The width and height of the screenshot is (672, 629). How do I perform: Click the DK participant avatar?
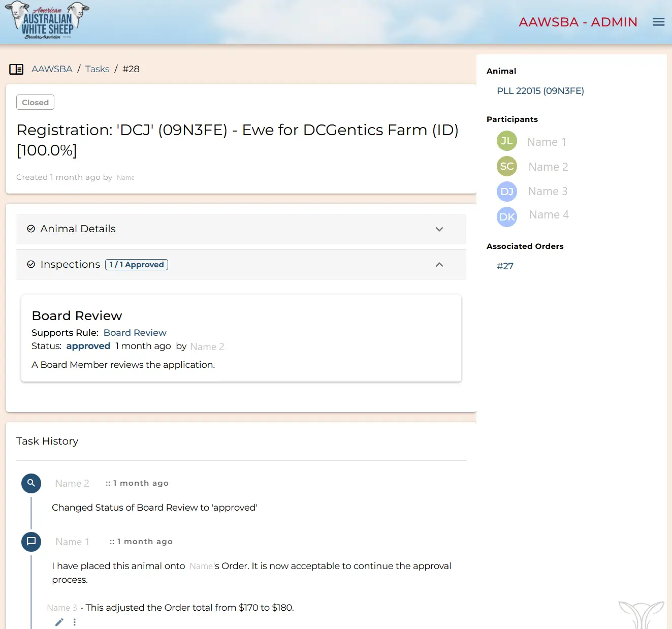tap(506, 217)
